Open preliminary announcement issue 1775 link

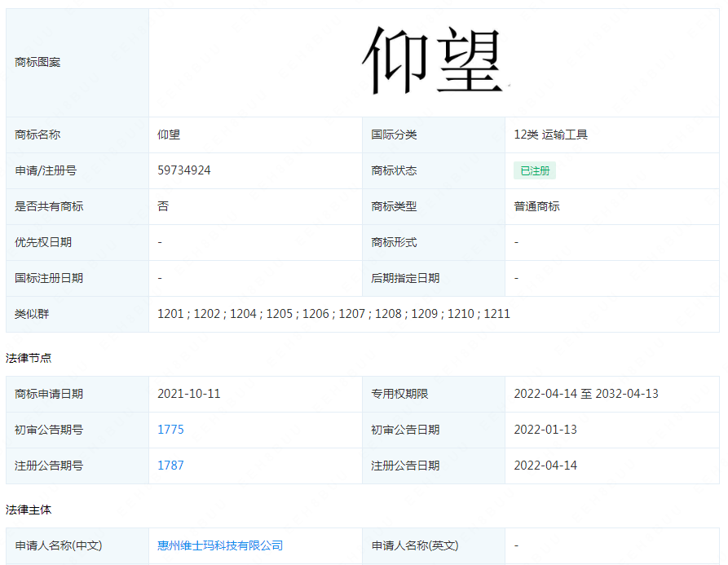(170, 430)
